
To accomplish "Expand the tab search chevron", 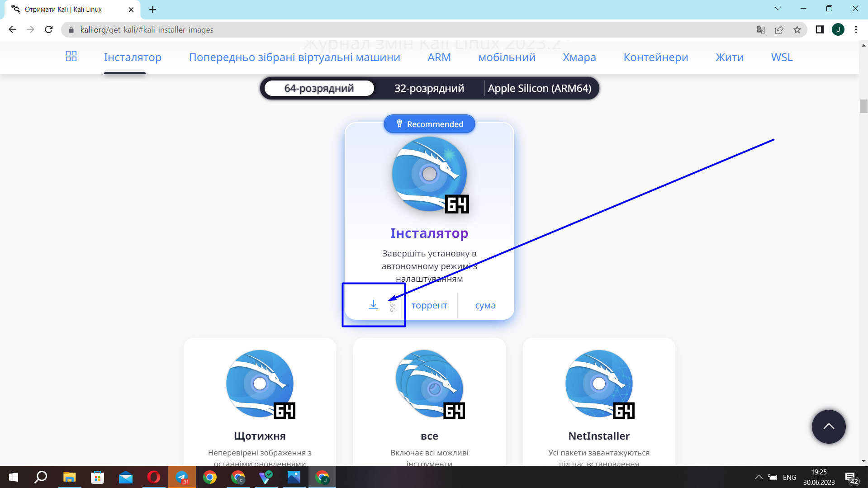I will 778,9.
